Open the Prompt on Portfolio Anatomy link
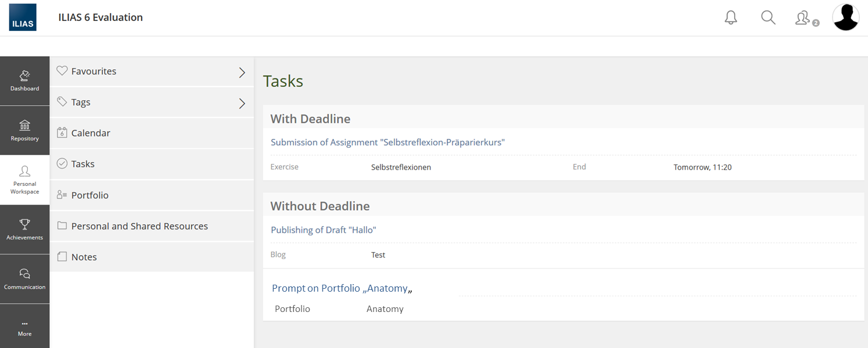The width and height of the screenshot is (868, 348). tap(342, 288)
